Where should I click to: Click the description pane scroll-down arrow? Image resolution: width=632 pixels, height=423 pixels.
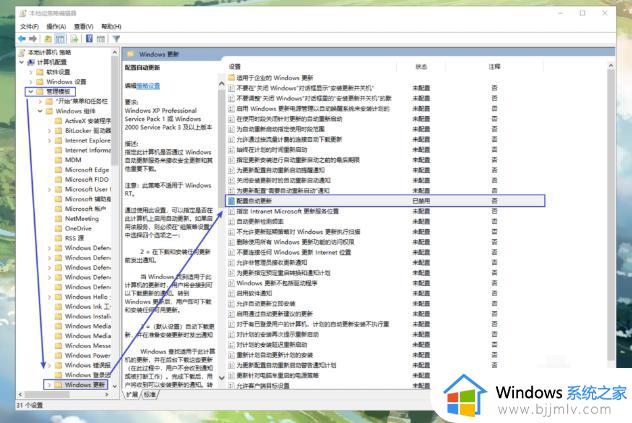[221, 378]
